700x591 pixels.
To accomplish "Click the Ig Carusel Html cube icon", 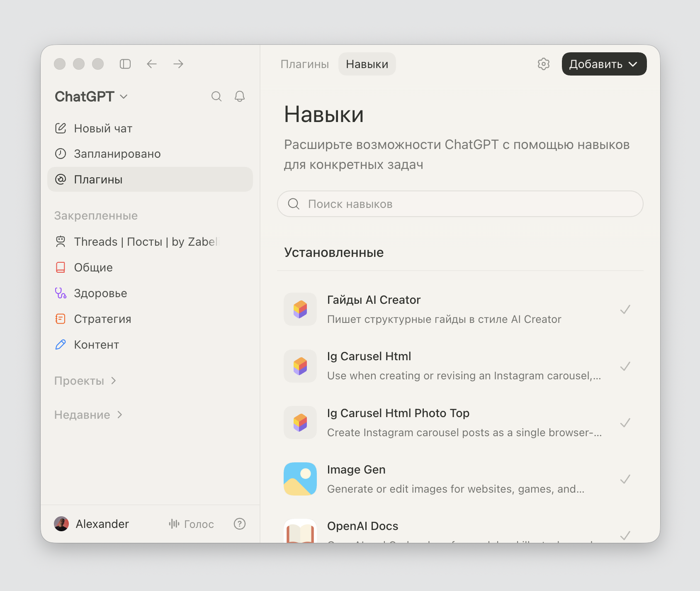I will [x=300, y=366].
